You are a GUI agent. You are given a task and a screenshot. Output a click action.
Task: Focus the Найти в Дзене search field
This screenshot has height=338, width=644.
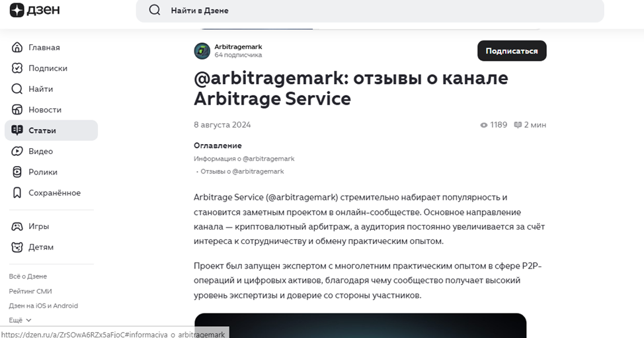click(370, 11)
